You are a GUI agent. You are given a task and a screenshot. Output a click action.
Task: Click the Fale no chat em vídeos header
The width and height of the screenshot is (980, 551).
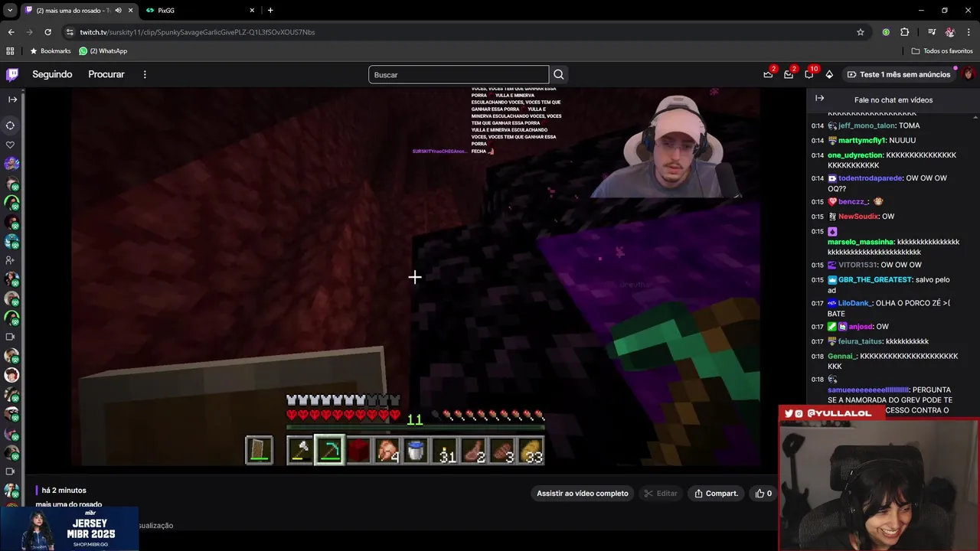click(893, 100)
